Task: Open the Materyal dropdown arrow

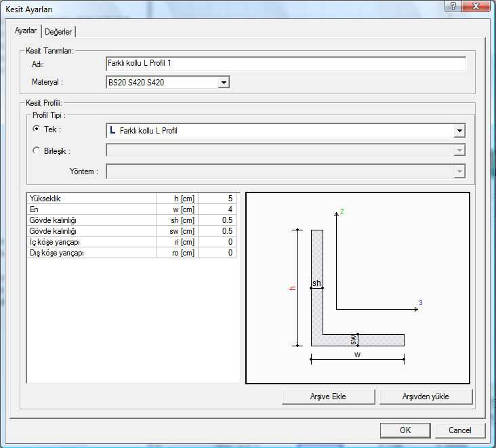Action: (224, 83)
